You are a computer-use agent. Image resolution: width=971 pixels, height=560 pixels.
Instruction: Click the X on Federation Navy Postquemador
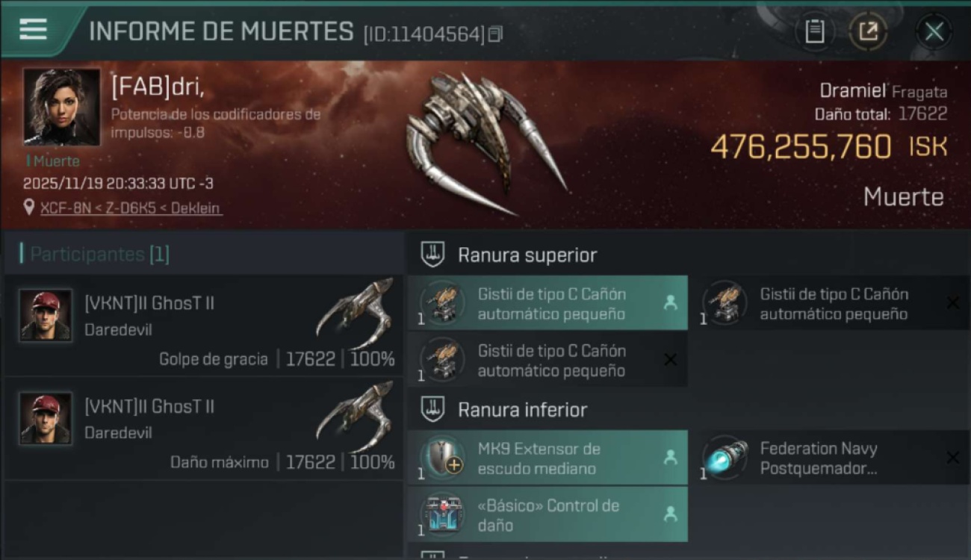952,458
